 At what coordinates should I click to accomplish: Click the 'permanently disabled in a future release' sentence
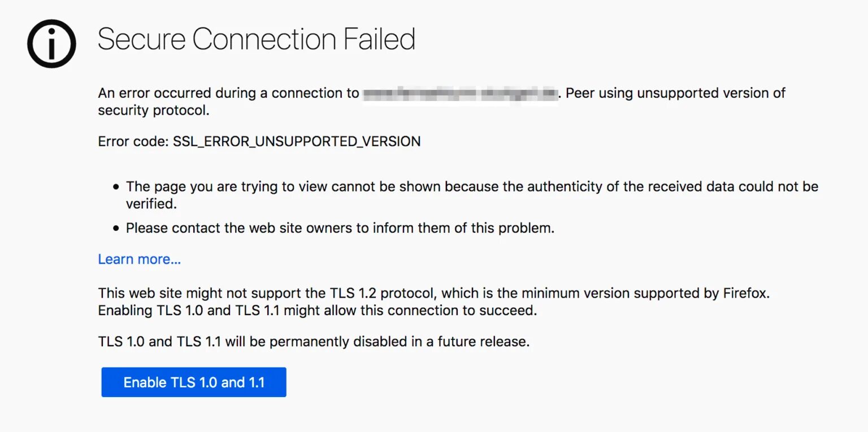(x=314, y=342)
